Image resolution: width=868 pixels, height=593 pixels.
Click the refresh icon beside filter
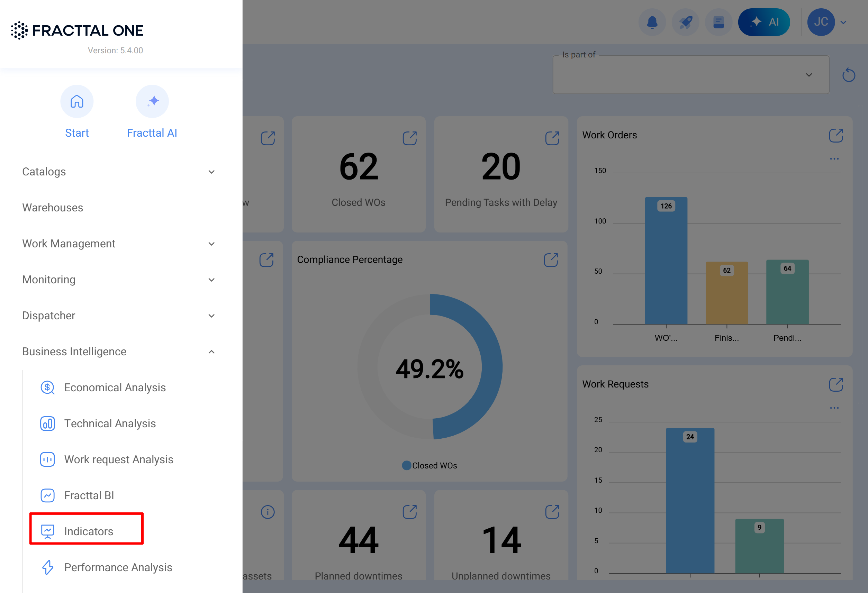click(x=849, y=75)
